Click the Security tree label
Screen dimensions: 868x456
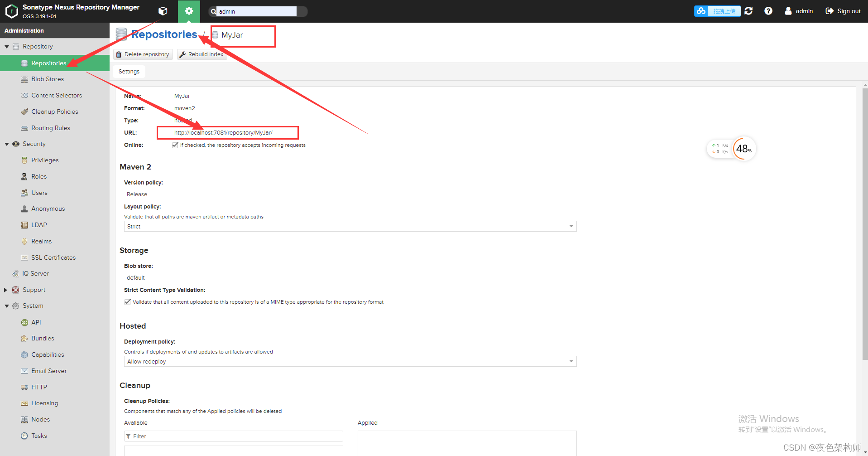tap(34, 144)
